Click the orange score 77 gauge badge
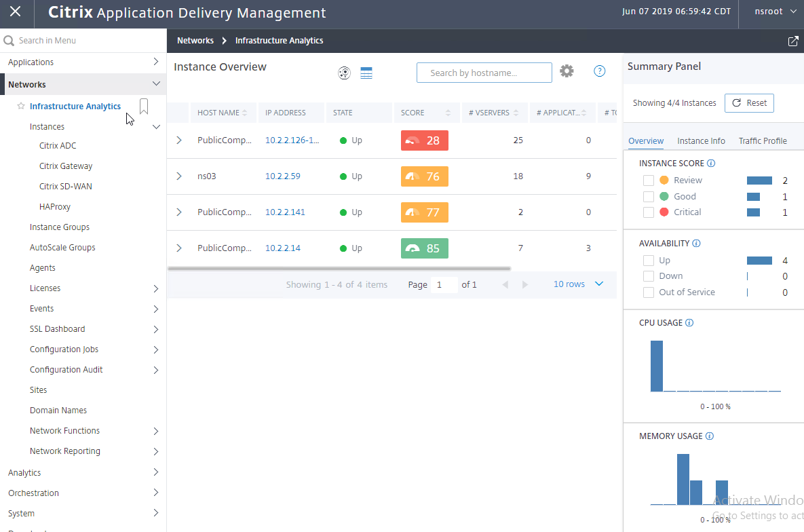804x532 pixels. pos(425,212)
